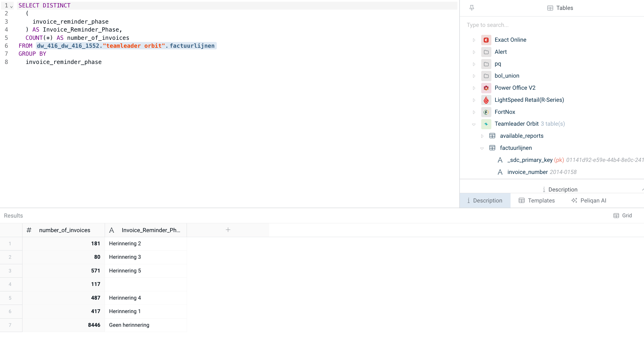This screenshot has width=644, height=360.
Task: Click the plus icon to add a results column
Action: pos(228,230)
